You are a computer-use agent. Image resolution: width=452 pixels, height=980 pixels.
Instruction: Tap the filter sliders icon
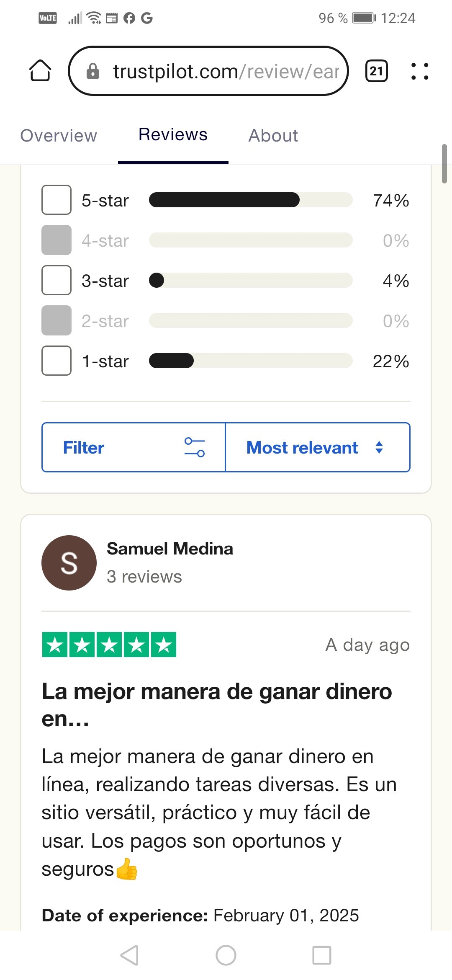(195, 447)
